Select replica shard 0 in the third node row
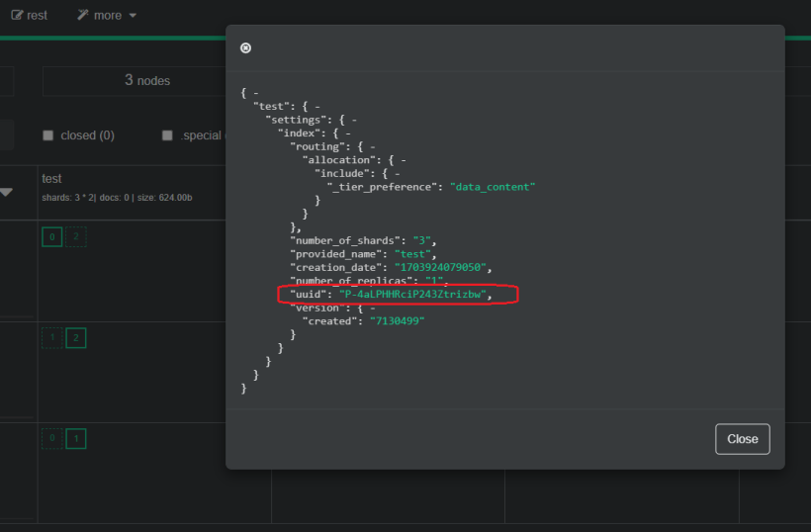This screenshot has width=811, height=532. 51,438
